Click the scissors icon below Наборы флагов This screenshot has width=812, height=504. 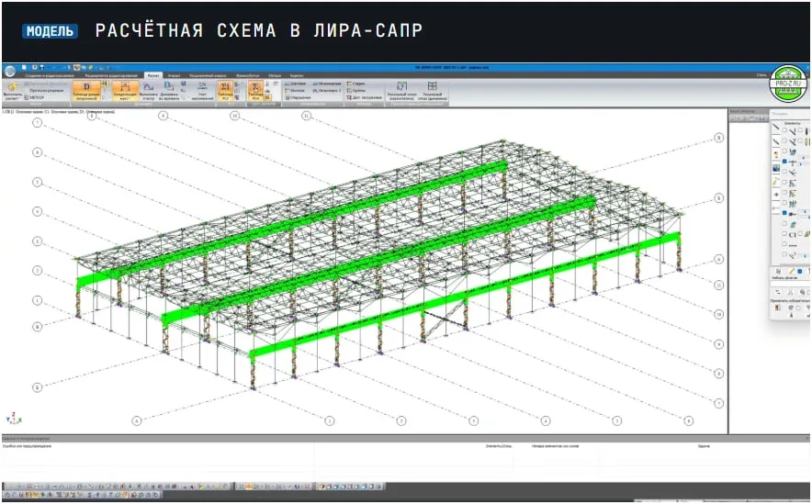click(790, 293)
